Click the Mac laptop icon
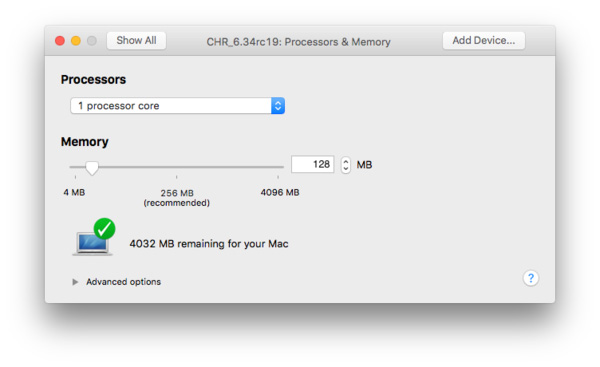Image resolution: width=600 pixels, height=367 pixels. (92, 243)
